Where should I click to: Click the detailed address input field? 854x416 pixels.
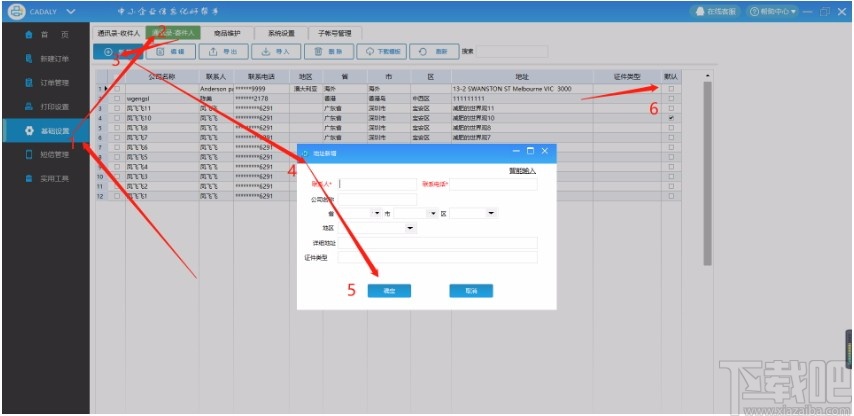coord(437,243)
